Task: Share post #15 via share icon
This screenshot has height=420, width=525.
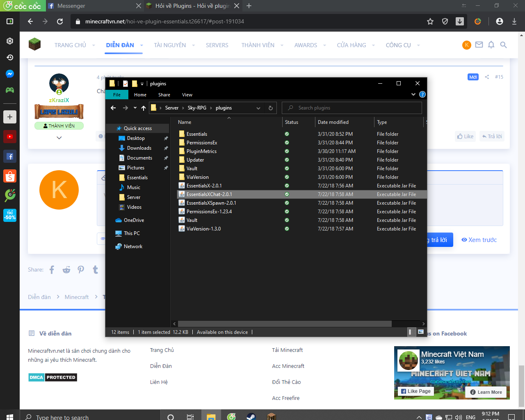Action: [x=487, y=77]
